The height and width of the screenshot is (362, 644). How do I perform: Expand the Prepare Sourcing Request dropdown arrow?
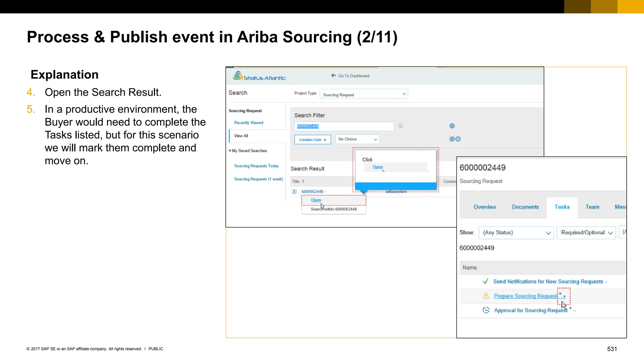coord(564,297)
